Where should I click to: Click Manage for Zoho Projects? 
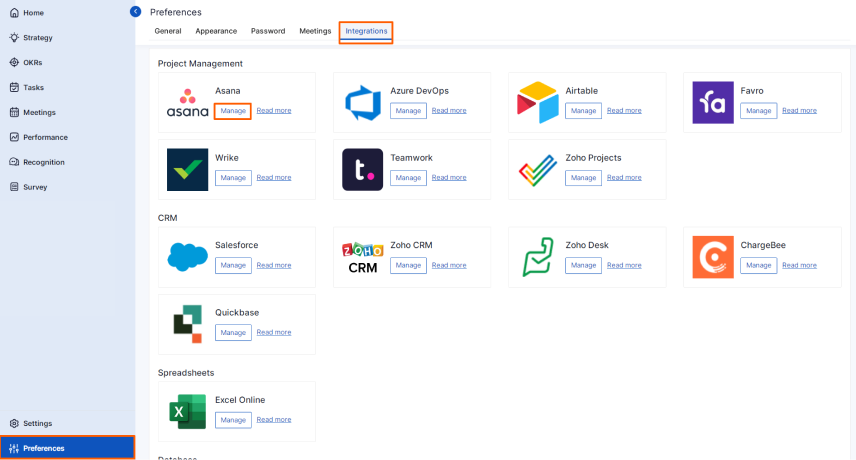point(584,178)
